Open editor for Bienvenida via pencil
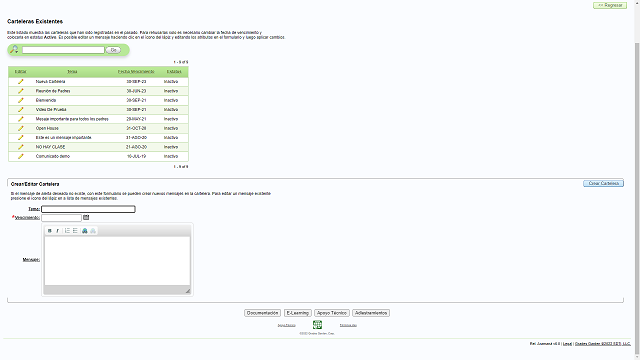Viewport: 640px width, 360px height. pyautogui.click(x=20, y=100)
